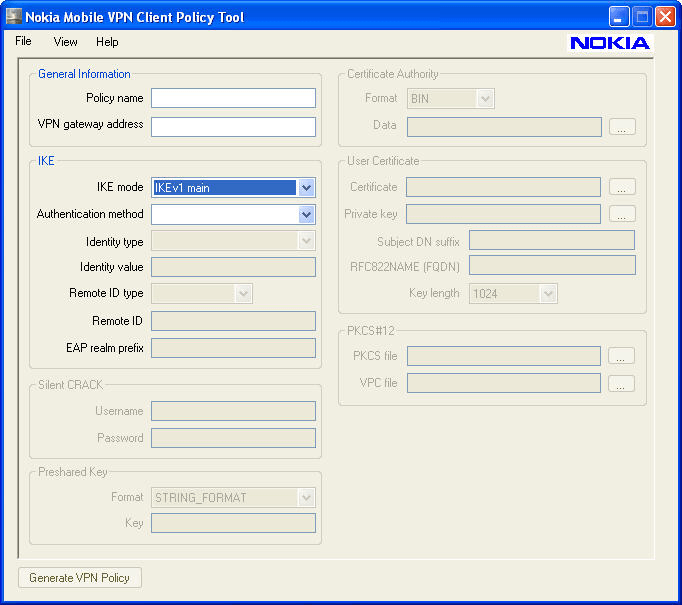The width and height of the screenshot is (682, 605).
Task: Browse for Private key file
Action: click(622, 214)
